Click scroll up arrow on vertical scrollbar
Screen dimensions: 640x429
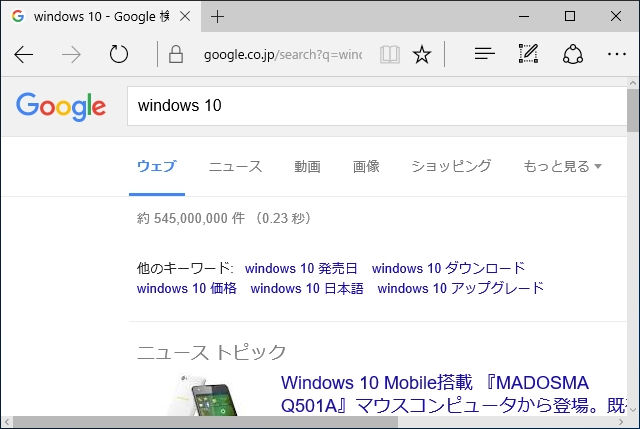(633, 83)
